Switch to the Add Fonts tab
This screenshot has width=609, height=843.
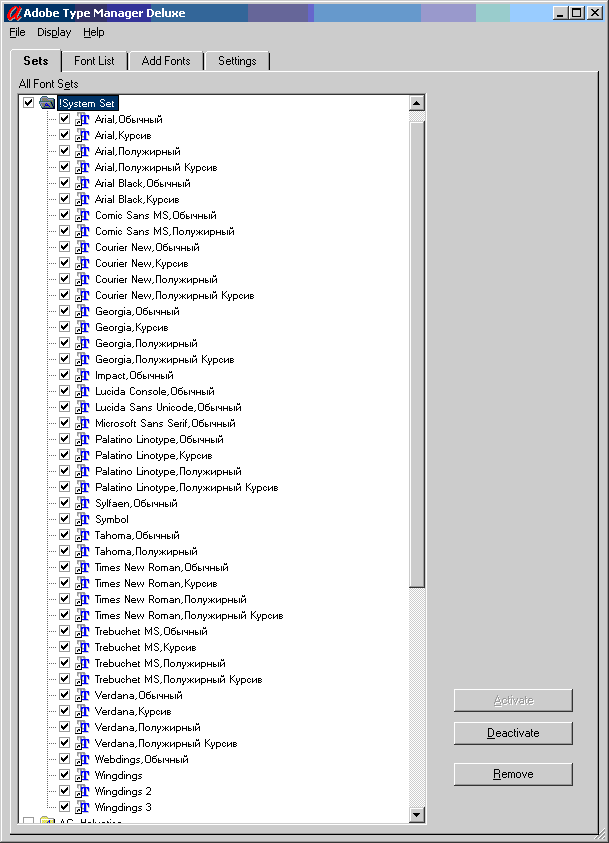(x=166, y=61)
